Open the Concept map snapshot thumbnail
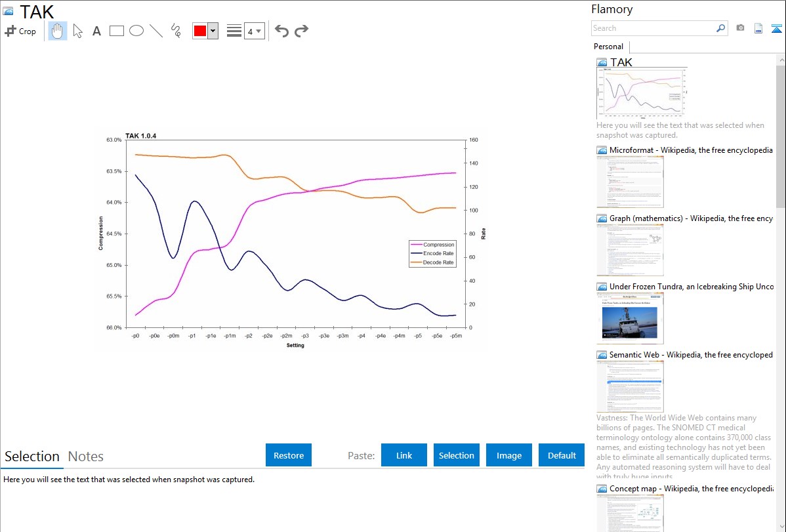The height and width of the screenshot is (532, 786). 630,513
